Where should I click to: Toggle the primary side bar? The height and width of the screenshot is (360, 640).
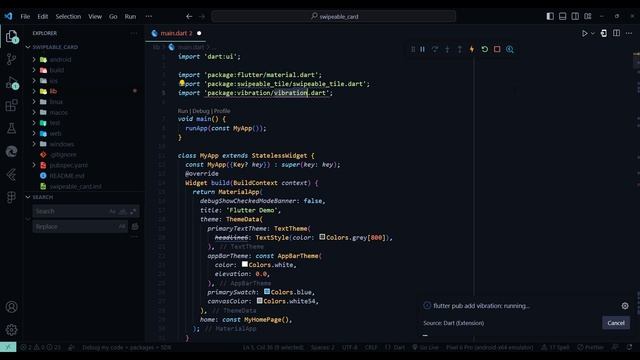tap(550, 16)
